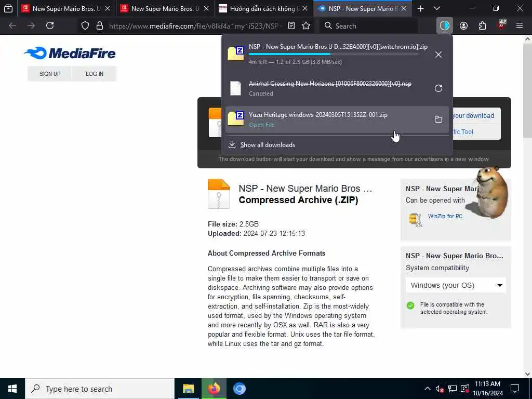This screenshot has height=399, width=532.
Task: Click the 'Uploaded: 2024-07-23 12:15:13' text
Action: point(256,233)
